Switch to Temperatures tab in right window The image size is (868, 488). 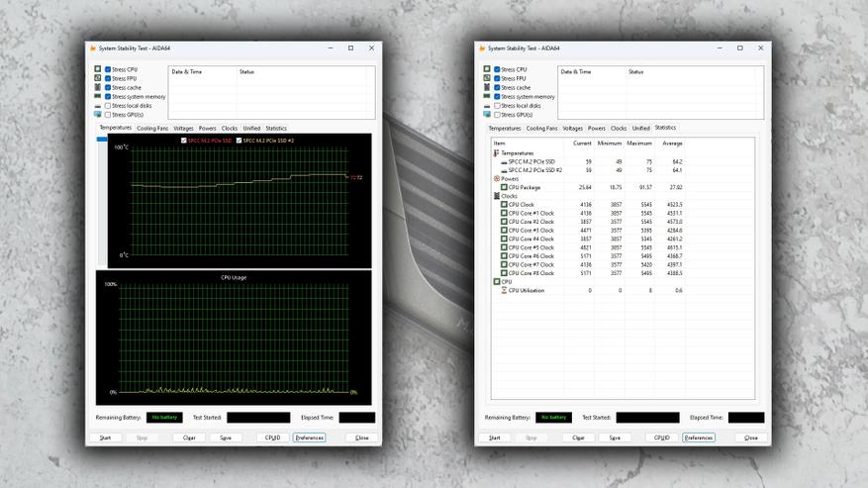[x=505, y=128]
